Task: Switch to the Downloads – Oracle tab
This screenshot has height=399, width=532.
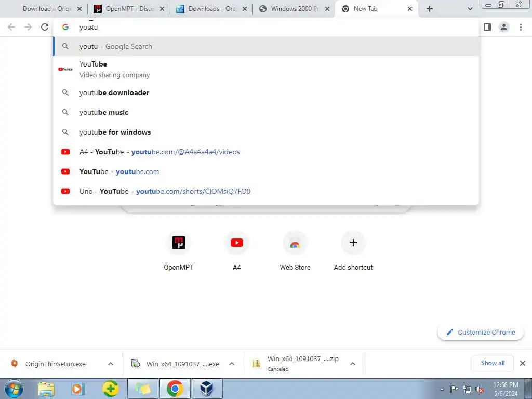Action: click(x=212, y=9)
